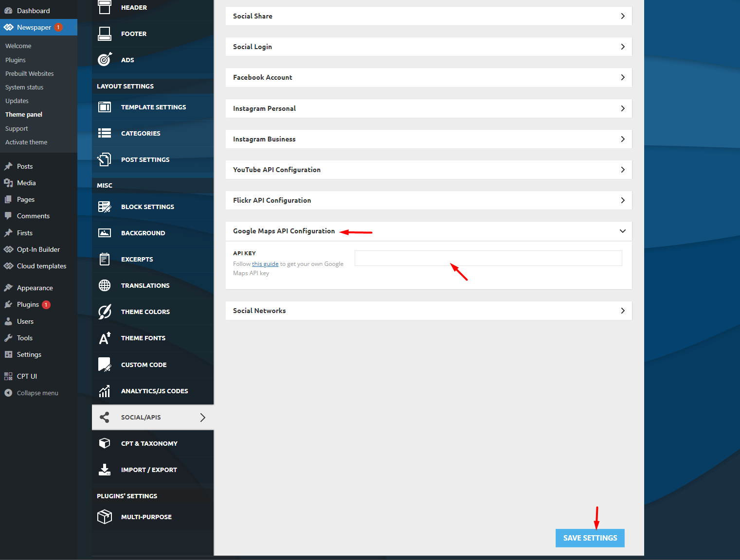Click the Excerpts clipboard icon
Image resolution: width=740 pixels, height=560 pixels.
105,259
